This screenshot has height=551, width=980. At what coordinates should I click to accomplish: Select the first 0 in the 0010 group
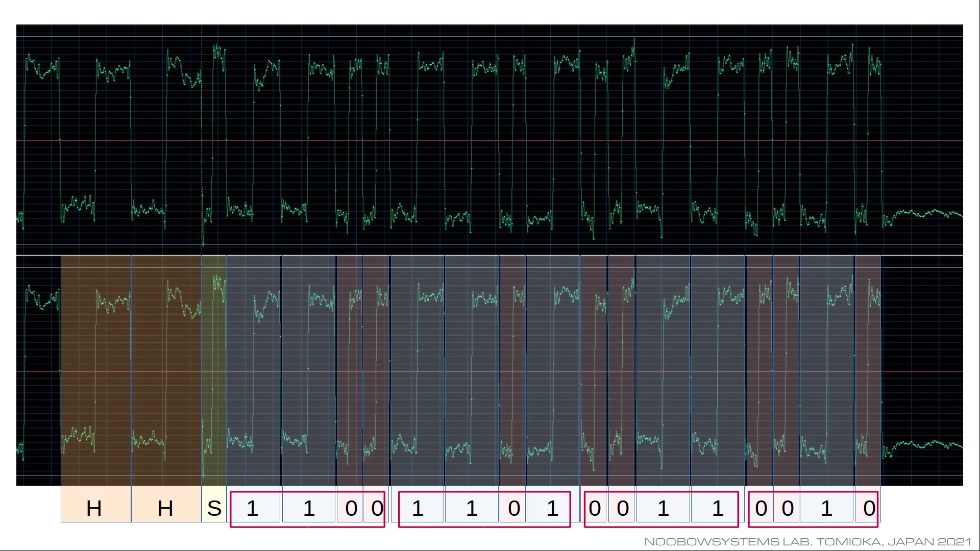pyautogui.click(x=759, y=504)
